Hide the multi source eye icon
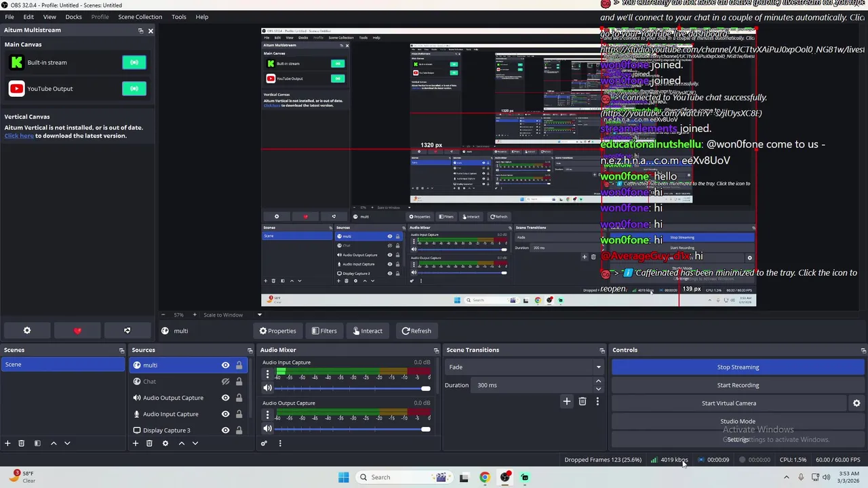868x488 pixels. pos(226,365)
